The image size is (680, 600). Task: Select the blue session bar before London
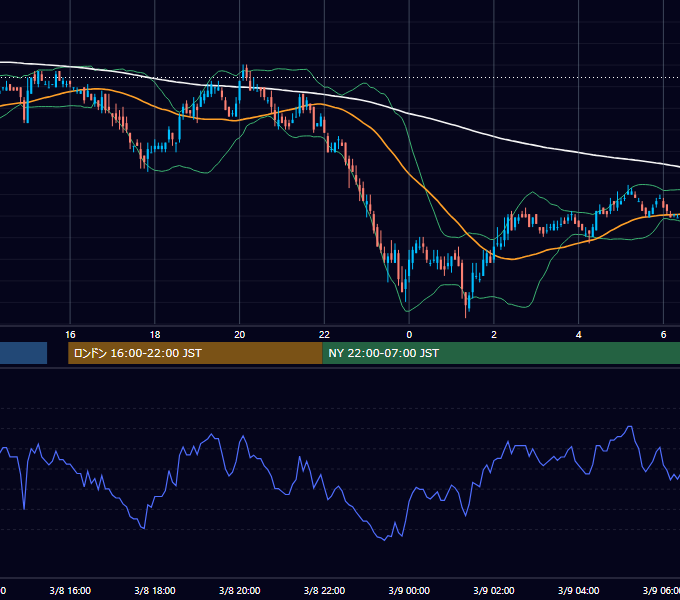tap(23, 353)
